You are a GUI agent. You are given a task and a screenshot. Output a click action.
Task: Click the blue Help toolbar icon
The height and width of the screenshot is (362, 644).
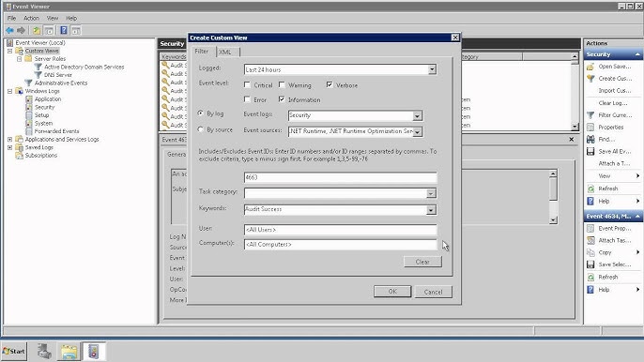point(64,30)
